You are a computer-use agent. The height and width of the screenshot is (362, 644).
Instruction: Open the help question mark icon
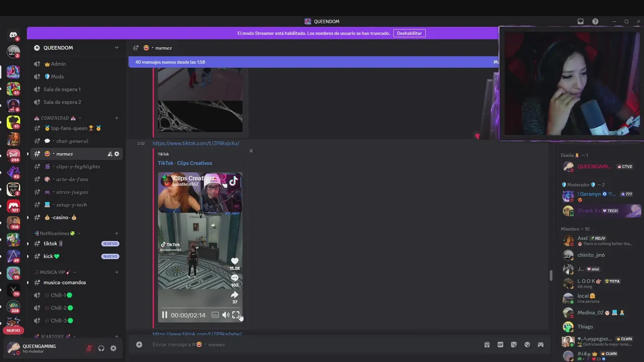(x=595, y=22)
